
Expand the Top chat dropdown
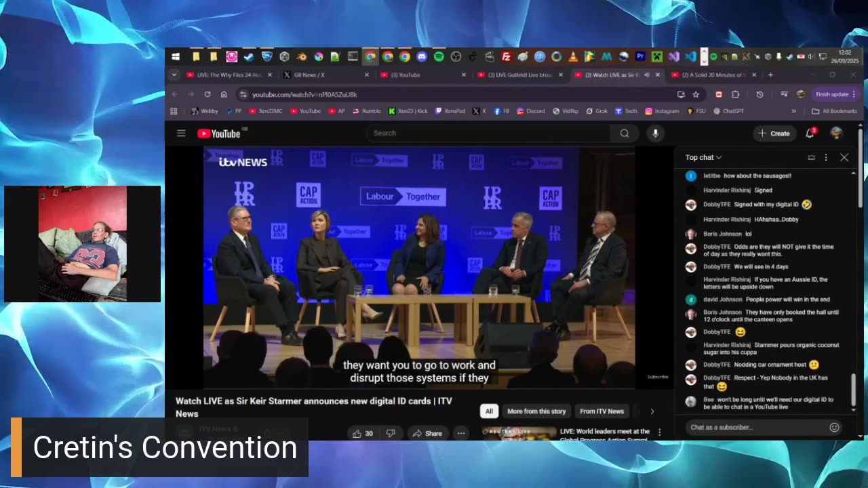(703, 157)
